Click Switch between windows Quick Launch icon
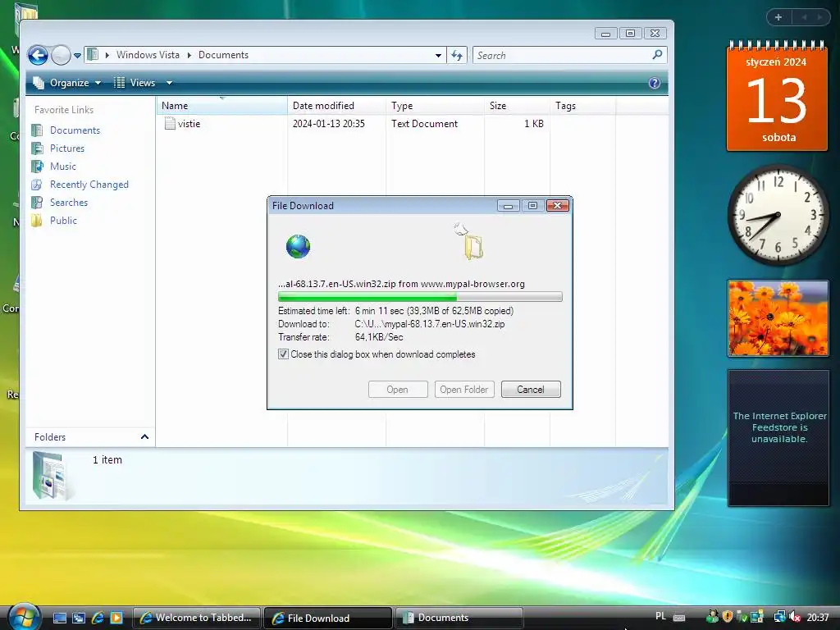Screen dimensions: 840x630 click(79, 618)
